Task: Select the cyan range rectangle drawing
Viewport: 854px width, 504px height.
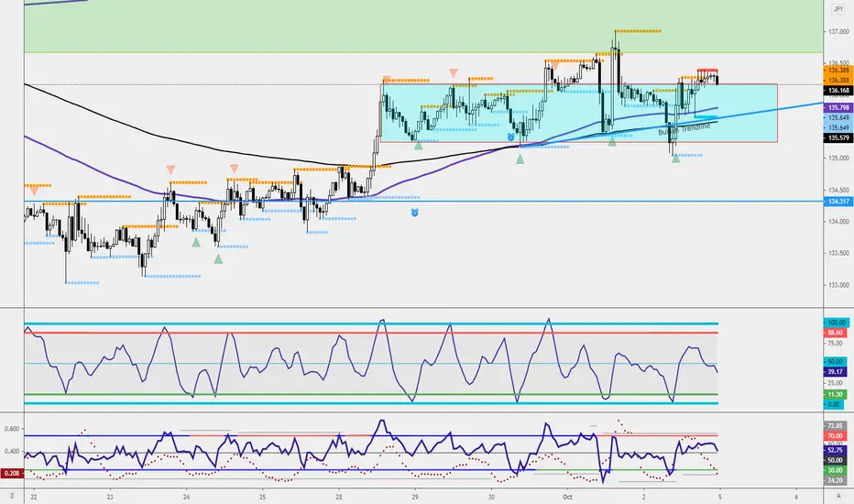Action: click(579, 113)
